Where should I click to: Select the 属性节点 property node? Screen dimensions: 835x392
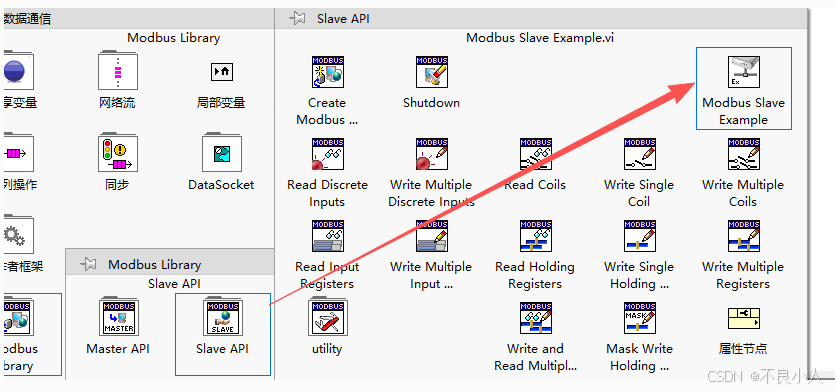tap(743, 318)
